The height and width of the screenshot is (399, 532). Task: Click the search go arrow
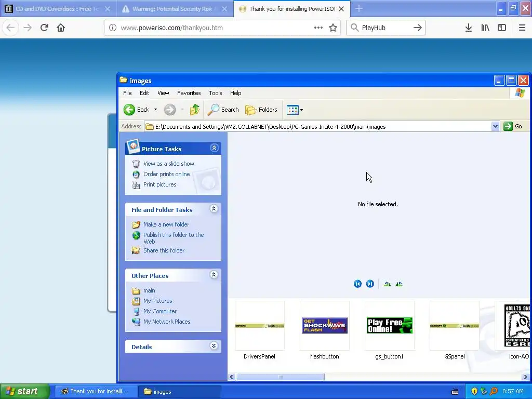tap(418, 28)
